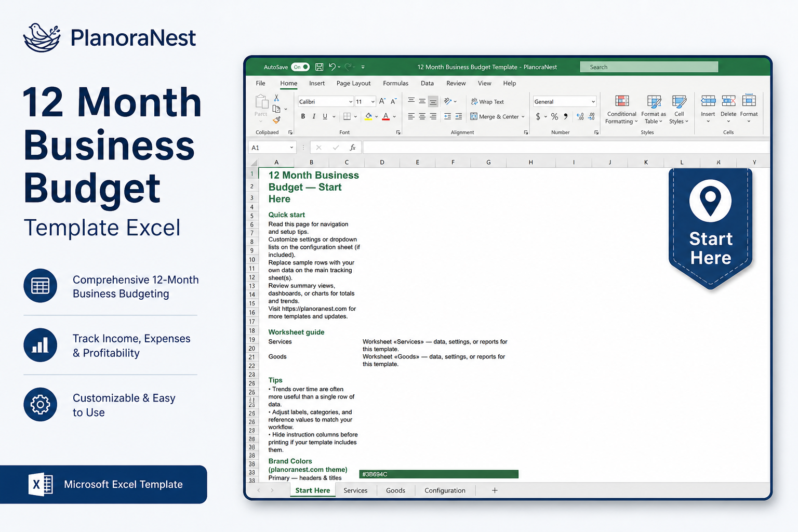Click the Accounting dollar format icon
798x532 pixels.
[x=538, y=116]
